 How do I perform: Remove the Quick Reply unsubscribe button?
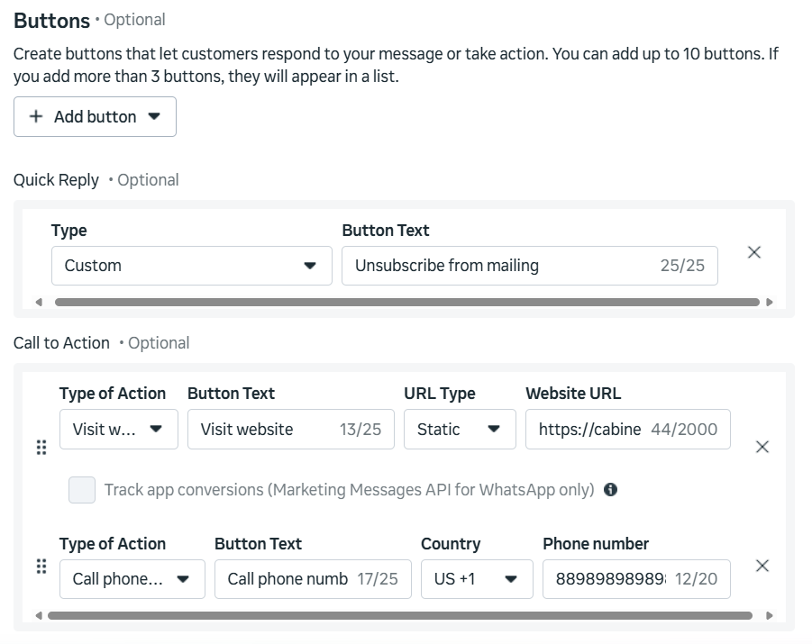(x=754, y=253)
